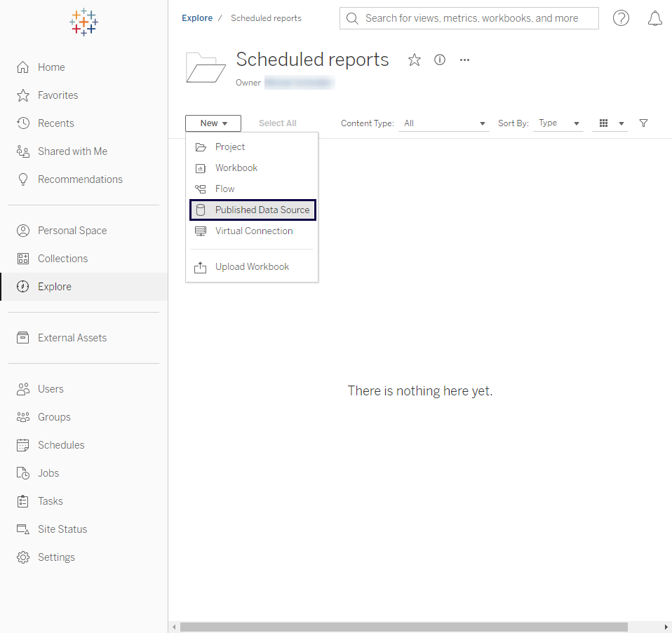Click the Explore breadcrumb link
Image resolution: width=672 pixels, height=633 pixels.
(197, 18)
